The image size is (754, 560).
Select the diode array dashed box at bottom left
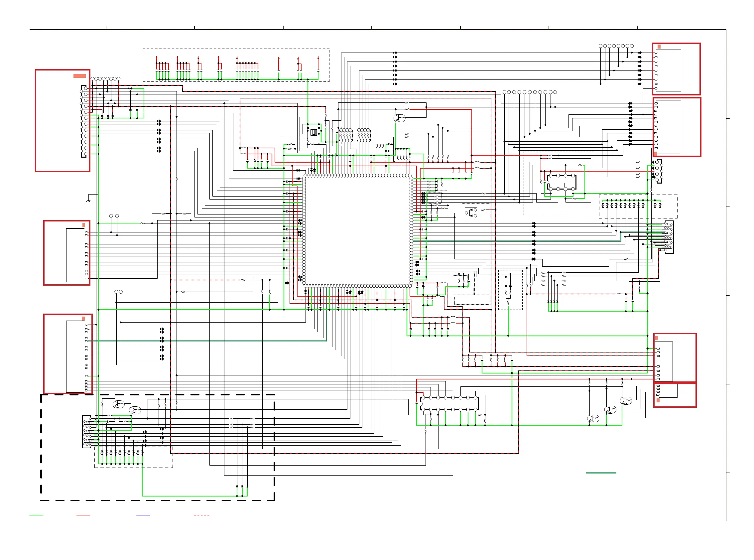click(x=134, y=457)
